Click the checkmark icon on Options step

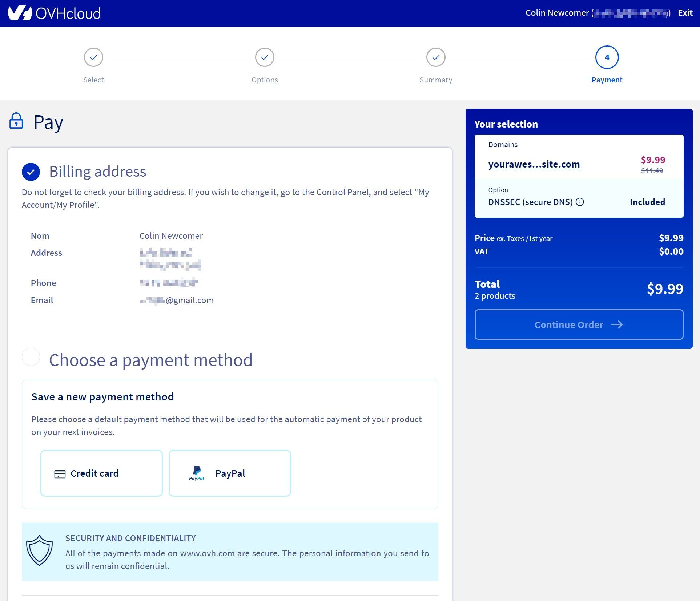point(265,57)
